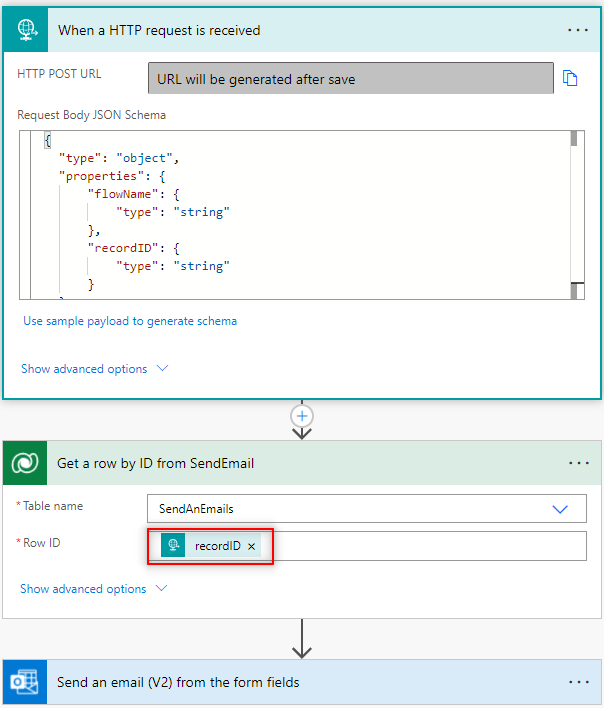Collapse the When a HTTP request is received header
The image size is (604, 708).
pos(300,30)
